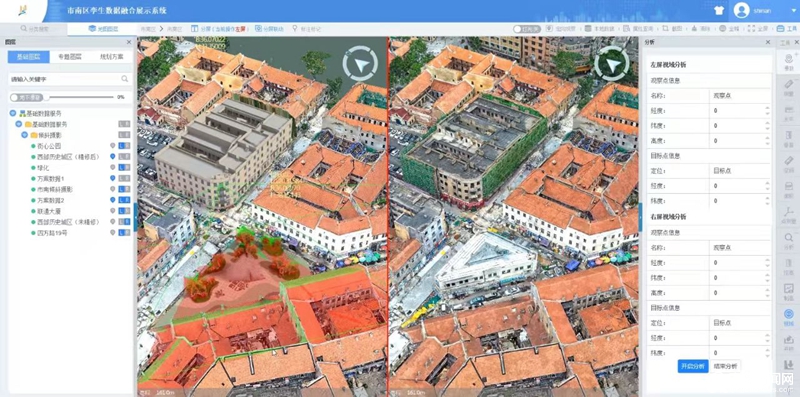800x397 pixels.
Task: Collapse the root 基础数据服务 tree node
Action: tap(13, 113)
